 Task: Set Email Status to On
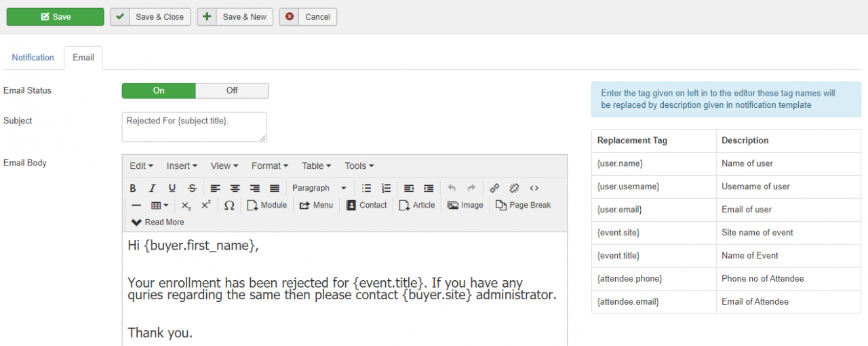click(x=159, y=90)
